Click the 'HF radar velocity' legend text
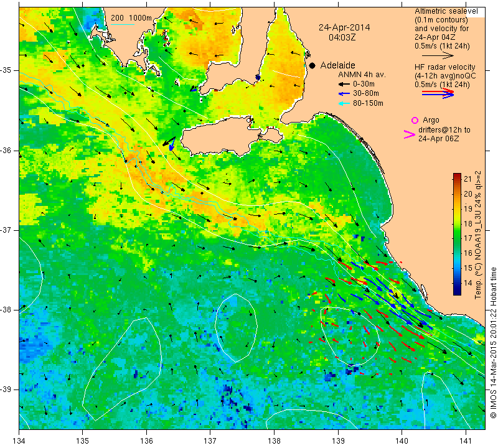The width and height of the screenshot is (498, 448). [x=444, y=67]
